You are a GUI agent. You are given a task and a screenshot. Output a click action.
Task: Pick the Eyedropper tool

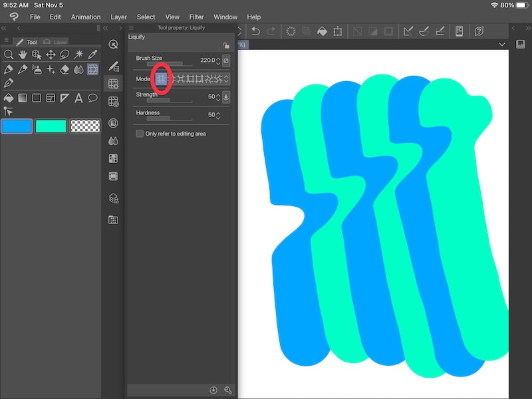(92, 55)
